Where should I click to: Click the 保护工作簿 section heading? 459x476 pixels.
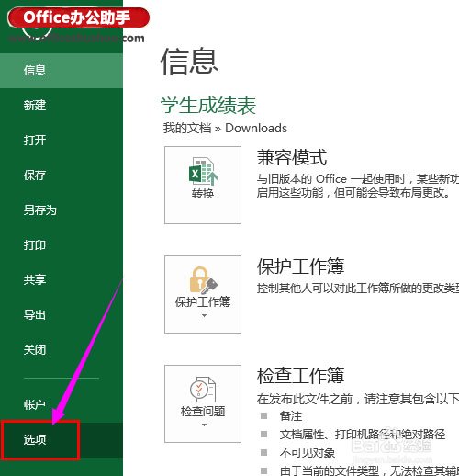(300, 266)
